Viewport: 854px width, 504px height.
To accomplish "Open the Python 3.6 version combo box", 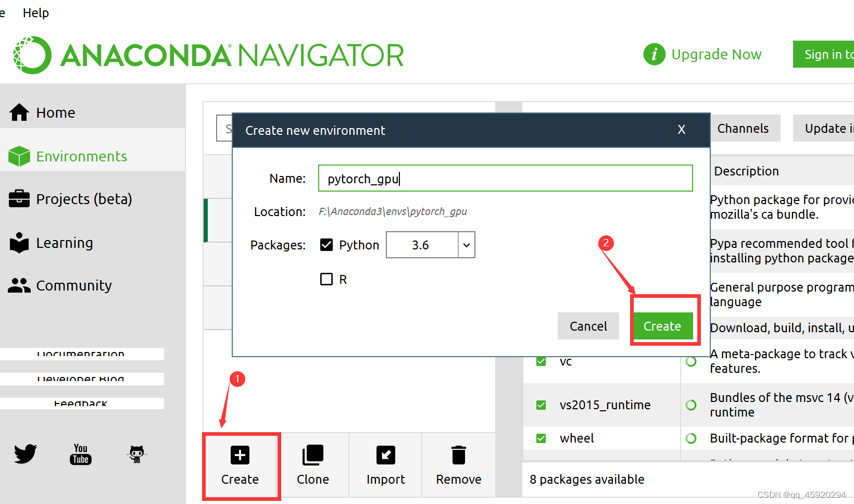I will point(431,245).
